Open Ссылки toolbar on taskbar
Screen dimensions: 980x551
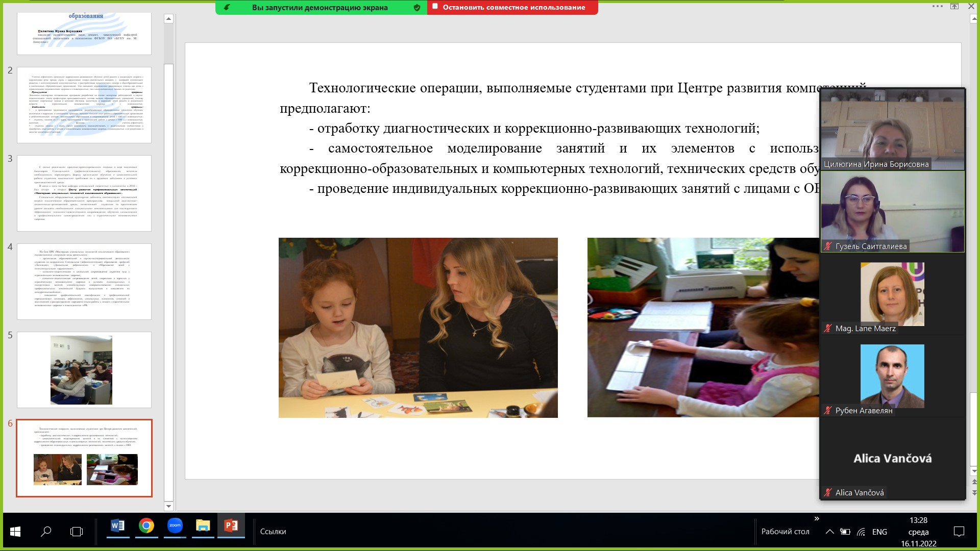(x=273, y=532)
